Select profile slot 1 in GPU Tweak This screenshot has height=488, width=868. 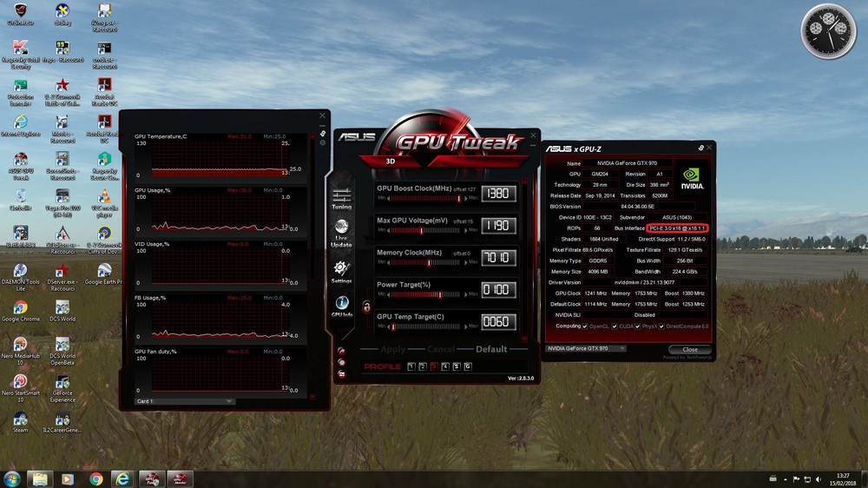[x=411, y=366]
